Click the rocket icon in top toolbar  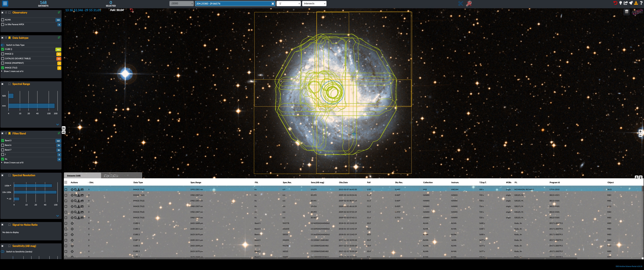(631, 3)
